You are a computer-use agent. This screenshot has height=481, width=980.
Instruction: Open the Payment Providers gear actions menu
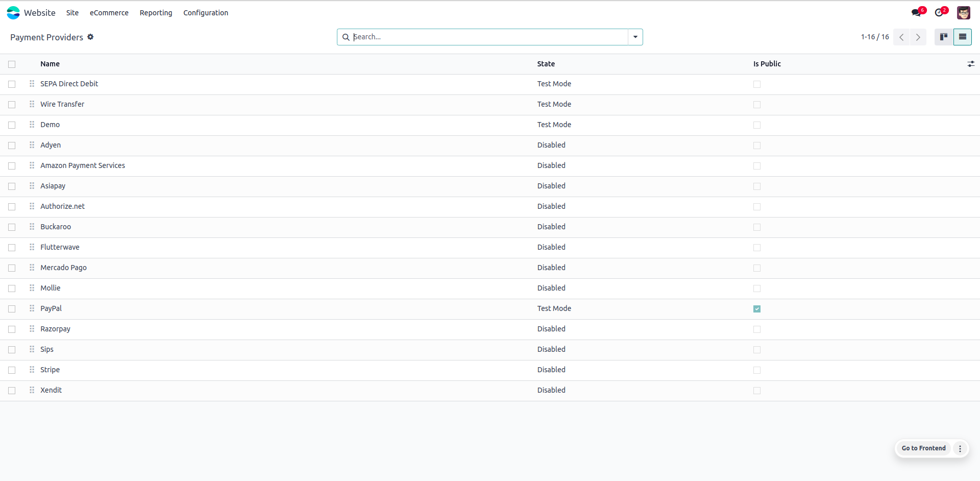[x=90, y=37]
